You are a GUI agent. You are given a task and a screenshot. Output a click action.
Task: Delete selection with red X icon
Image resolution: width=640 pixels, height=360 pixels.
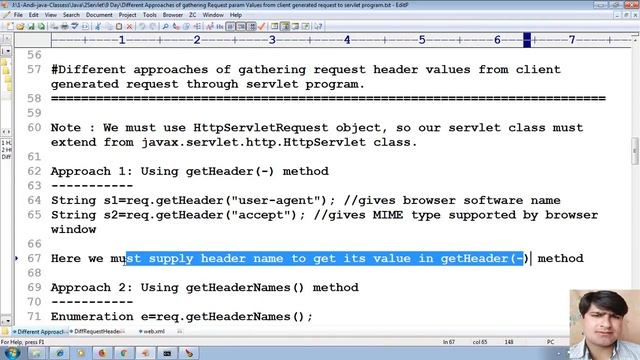pyautogui.click(x=129, y=27)
